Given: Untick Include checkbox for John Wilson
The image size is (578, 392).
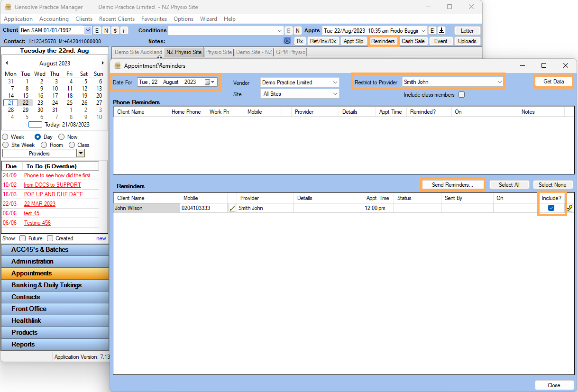Looking at the screenshot, I should [551, 208].
